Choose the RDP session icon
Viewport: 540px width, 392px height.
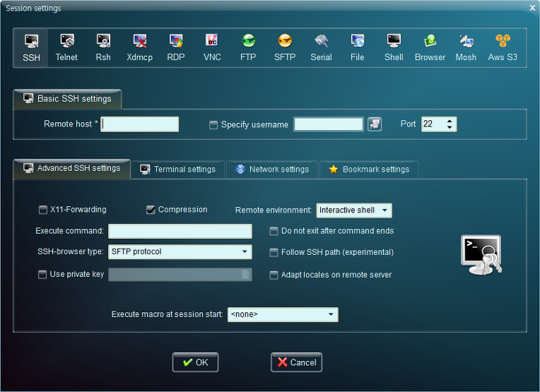[176, 48]
